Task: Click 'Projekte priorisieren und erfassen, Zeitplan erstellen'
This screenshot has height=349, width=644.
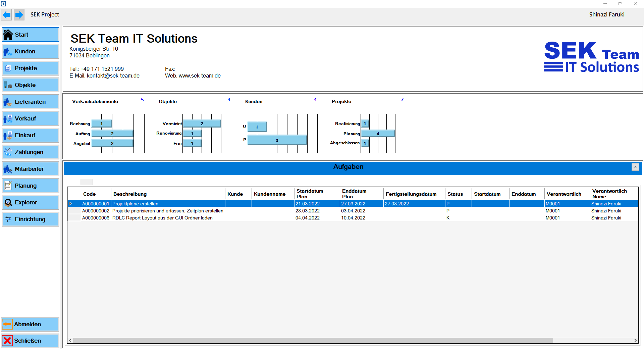Action: [x=168, y=211]
